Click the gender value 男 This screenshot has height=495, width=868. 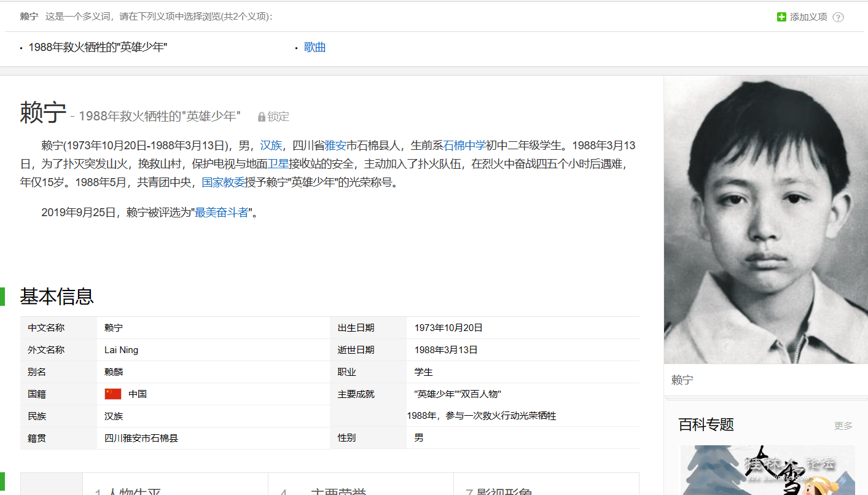tap(419, 438)
